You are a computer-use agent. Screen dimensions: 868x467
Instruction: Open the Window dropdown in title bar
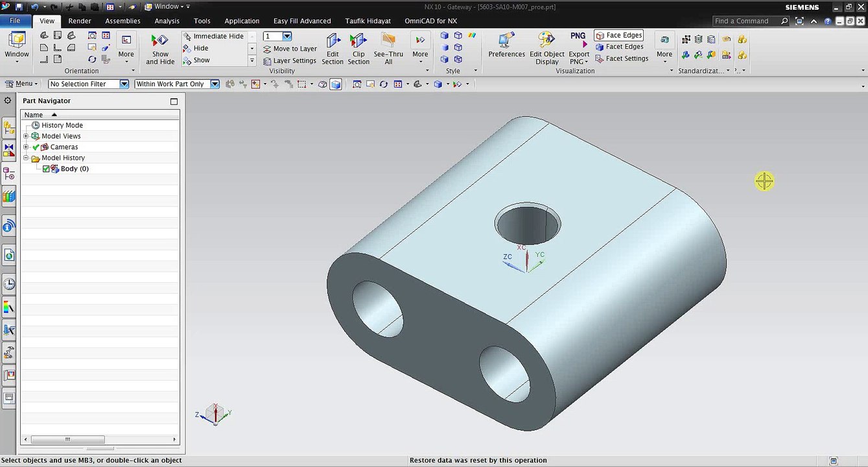(167, 6)
